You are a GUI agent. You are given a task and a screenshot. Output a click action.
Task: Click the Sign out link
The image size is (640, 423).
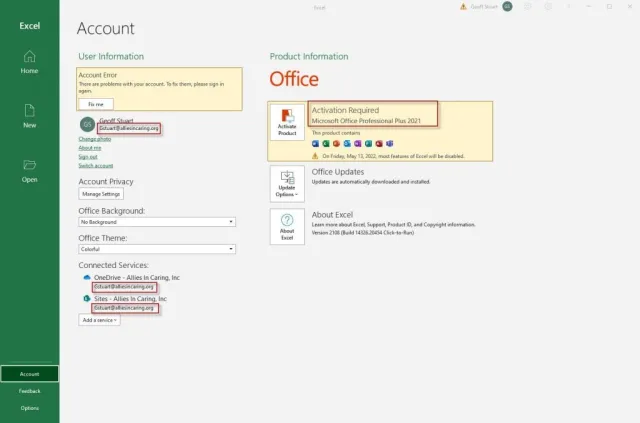click(88, 157)
